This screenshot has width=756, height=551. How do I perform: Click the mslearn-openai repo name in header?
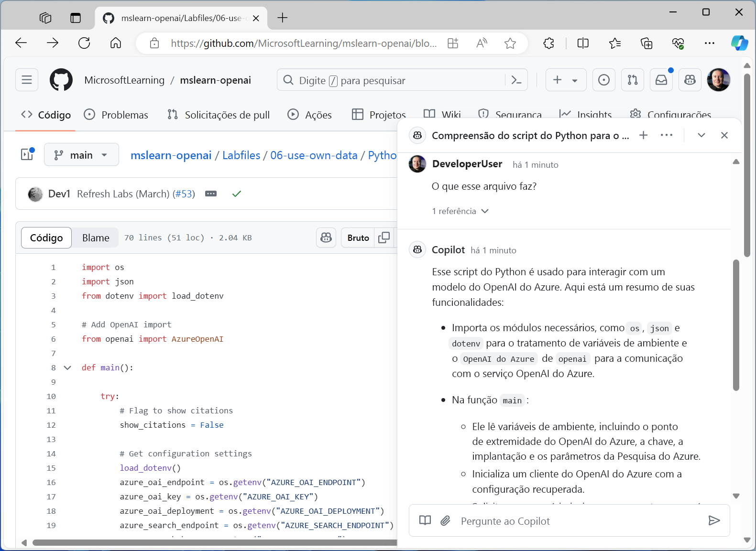click(x=215, y=80)
